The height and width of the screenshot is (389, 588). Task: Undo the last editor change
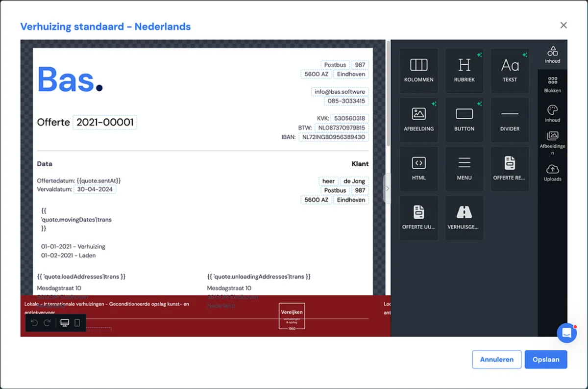[x=34, y=323]
